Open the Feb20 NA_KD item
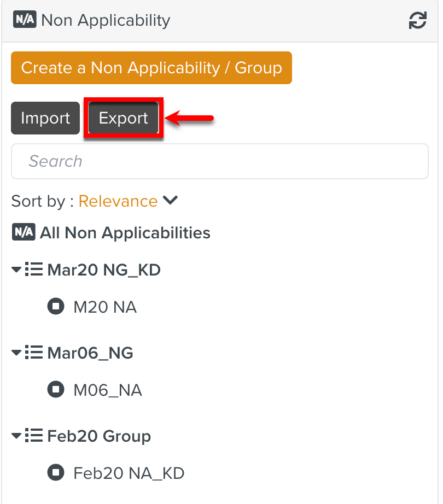Image resolution: width=443 pixels, height=504 pixels. coord(129,473)
